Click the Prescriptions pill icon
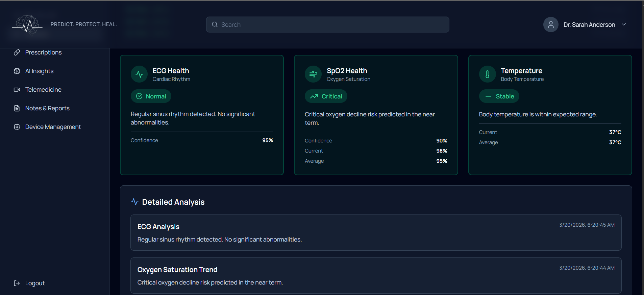 (17, 52)
